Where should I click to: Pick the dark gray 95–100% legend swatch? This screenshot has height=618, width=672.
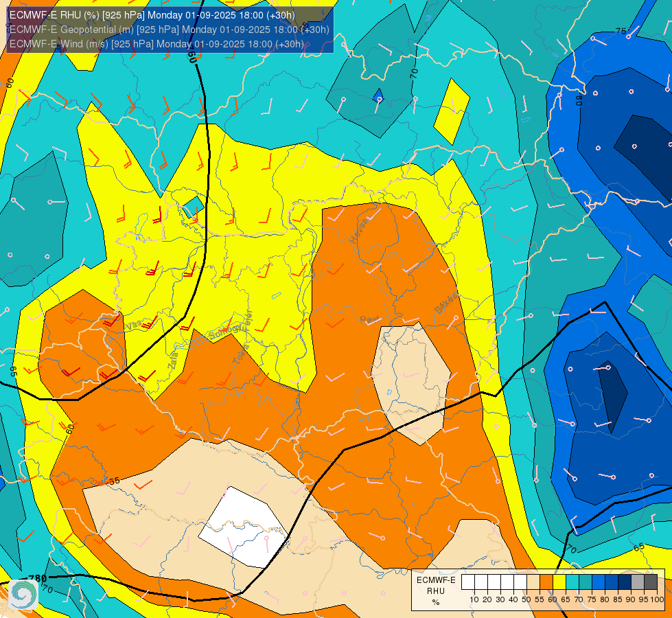pos(651,582)
